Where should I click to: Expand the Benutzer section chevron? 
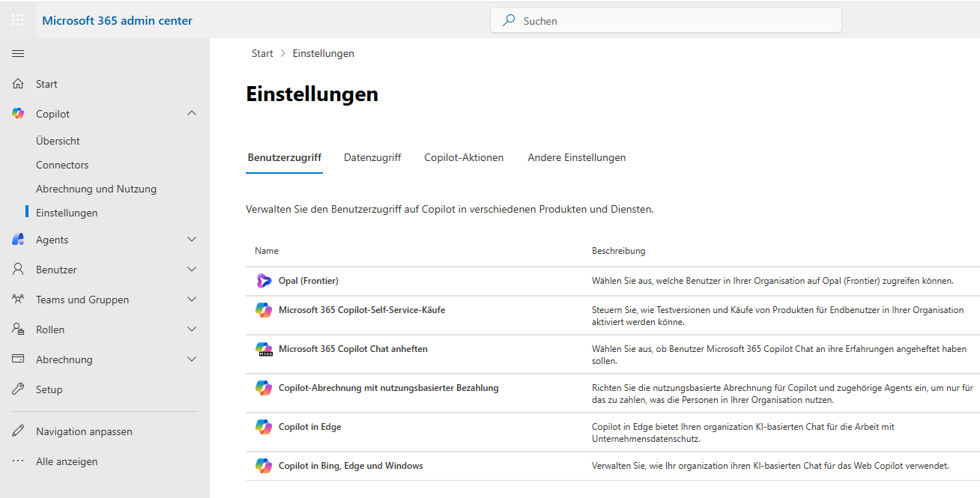(x=192, y=270)
